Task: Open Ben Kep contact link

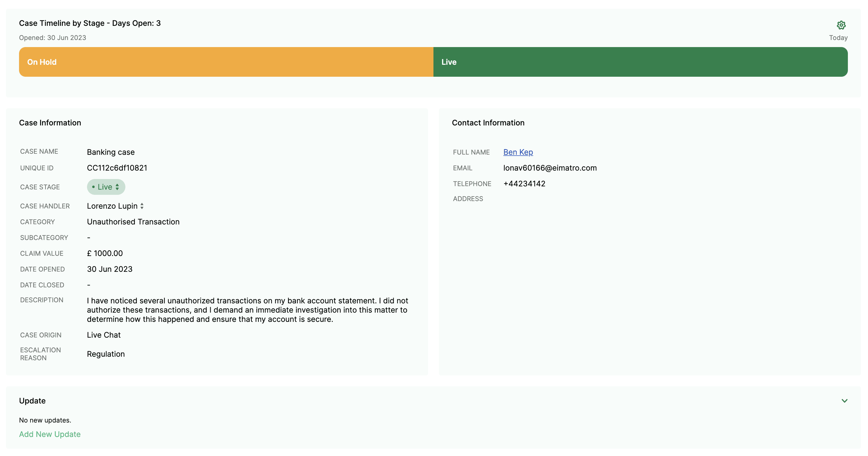Action: click(518, 152)
